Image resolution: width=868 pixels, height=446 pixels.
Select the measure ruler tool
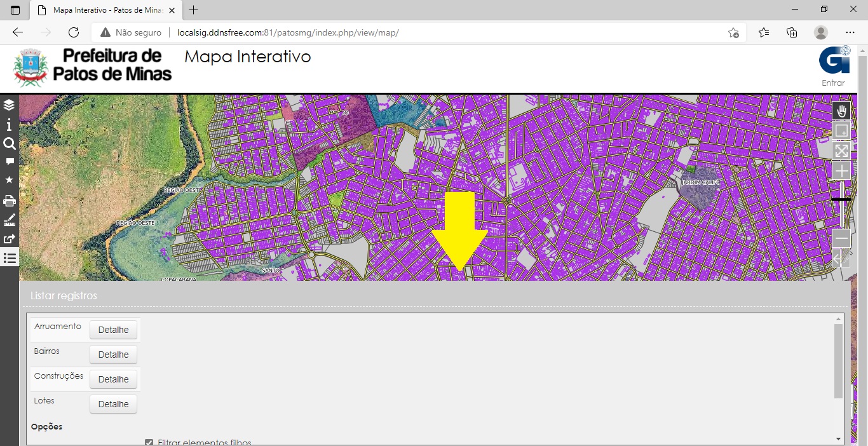(x=9, y=220)
